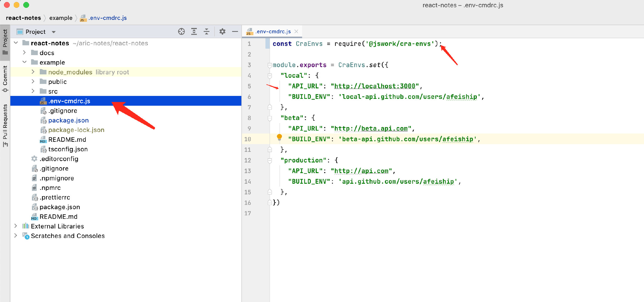Click line number 17 in gutter
This screenshot has width=644, height=302.
pyautogui.click(x=248, y=213)
